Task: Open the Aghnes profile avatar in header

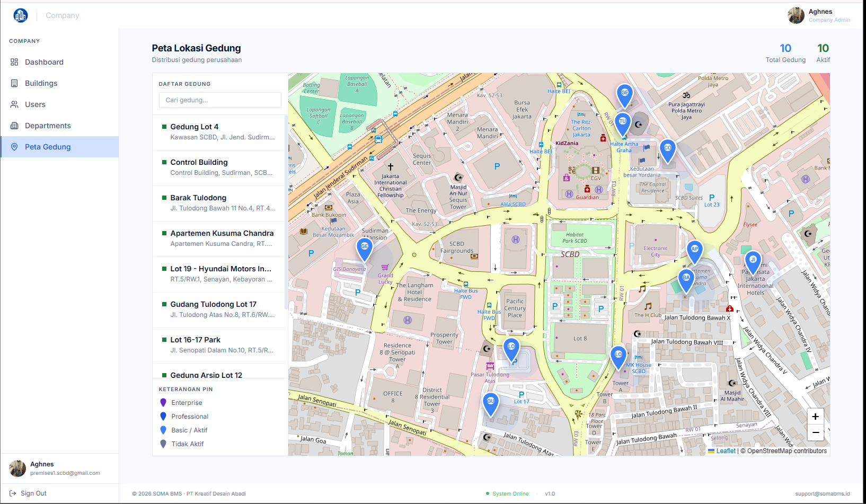Action: click(x=796, y=15)
